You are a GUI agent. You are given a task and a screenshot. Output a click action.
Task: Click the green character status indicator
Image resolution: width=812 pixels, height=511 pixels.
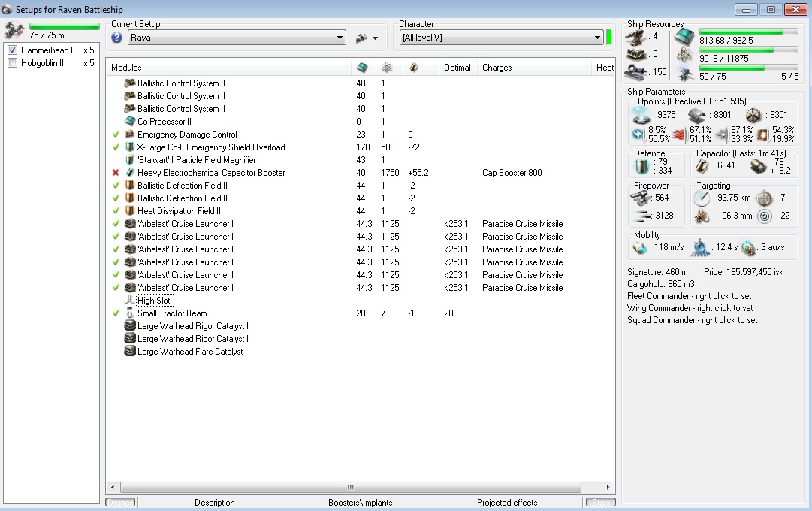tap(609, 38)
